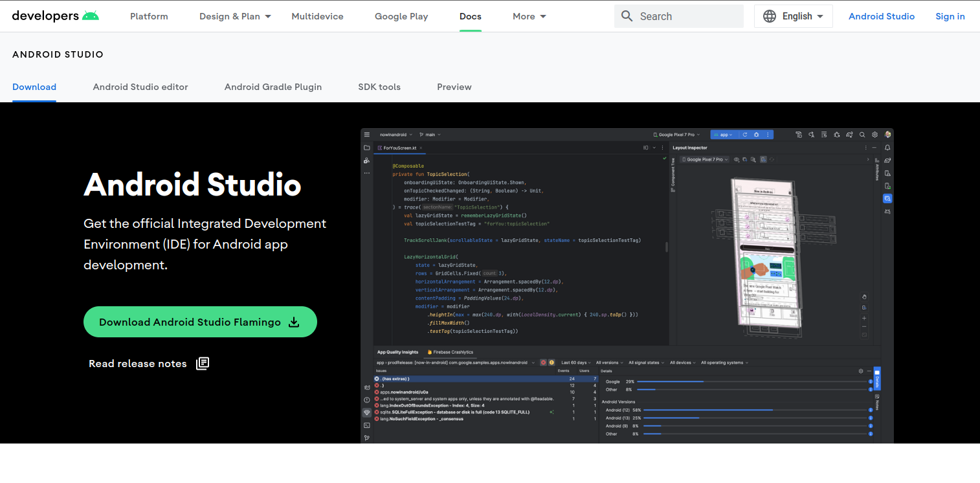Open IDE settings with the gear icon
Viewport: 980px width, 483px height.
pos(875,135)
